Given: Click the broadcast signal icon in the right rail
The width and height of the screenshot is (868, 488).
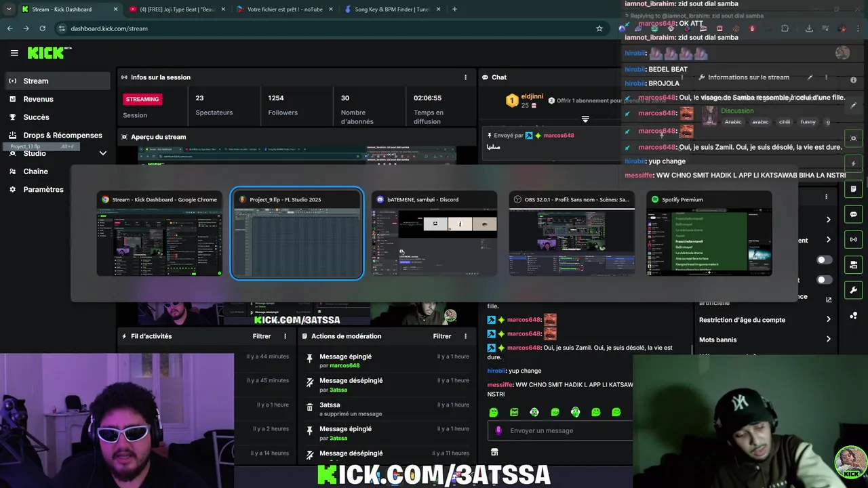Looking at the screenshot, I should [x=854, y=239].
